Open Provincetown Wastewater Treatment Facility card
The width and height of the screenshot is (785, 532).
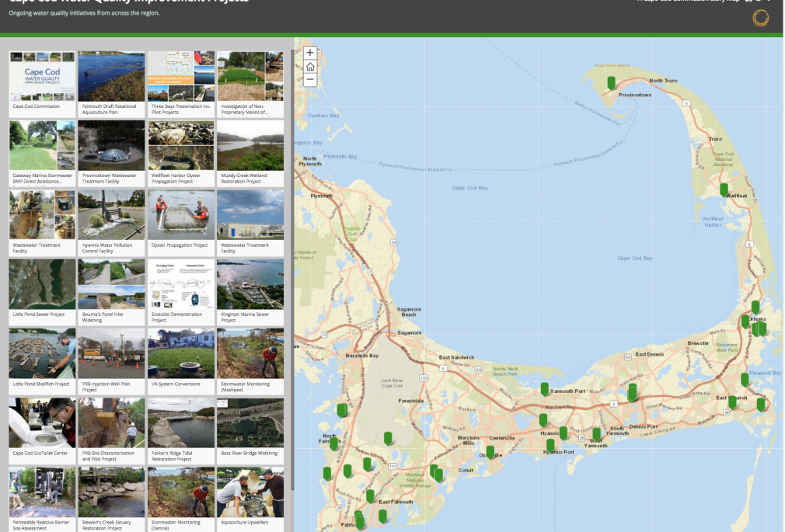[x=112, y=153]
